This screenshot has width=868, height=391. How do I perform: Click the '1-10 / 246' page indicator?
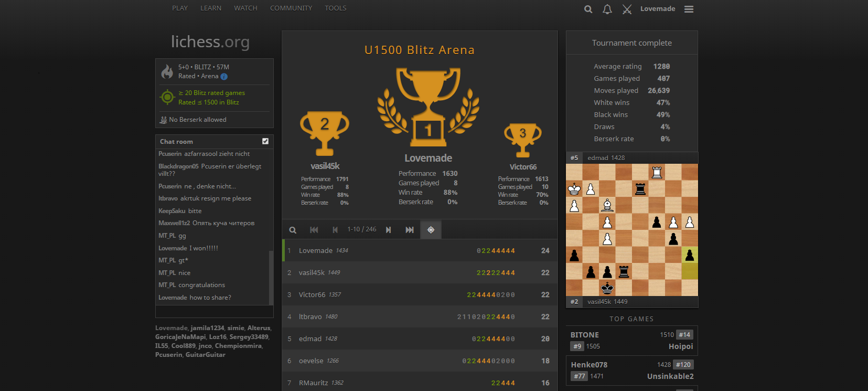pyautogui.click(x=362, y=229)
